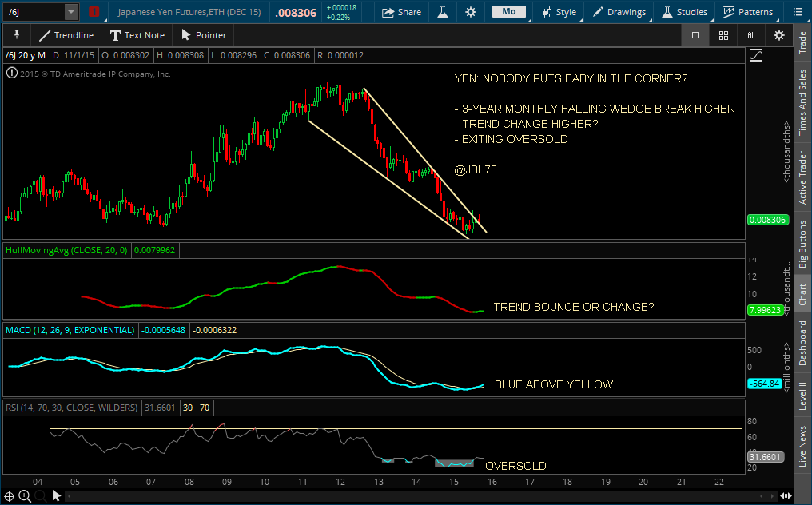Screen dimensions: 812x505
Task: Open the Share menu
Action: pos(401,12)
